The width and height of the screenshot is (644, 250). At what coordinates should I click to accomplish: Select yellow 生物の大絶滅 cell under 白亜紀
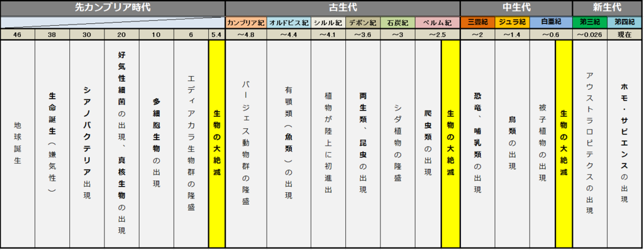coord(563,144)
